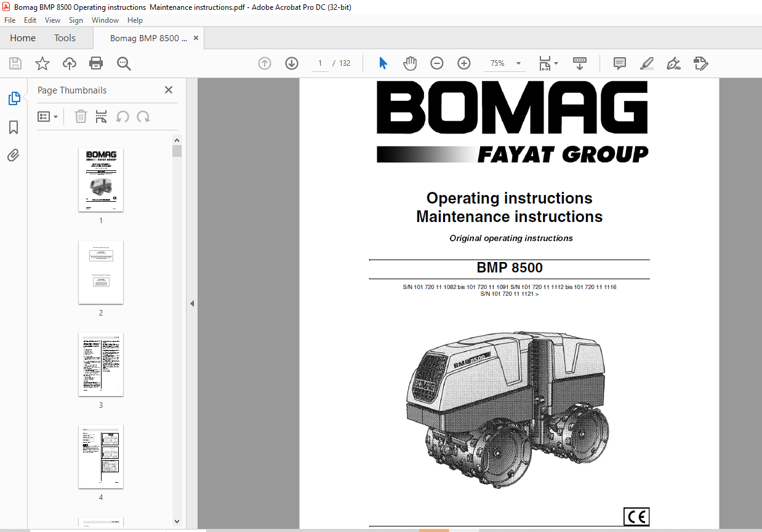Click the total page count 132
The width and height of the screenshot is (762, 532).
point(345,63)
